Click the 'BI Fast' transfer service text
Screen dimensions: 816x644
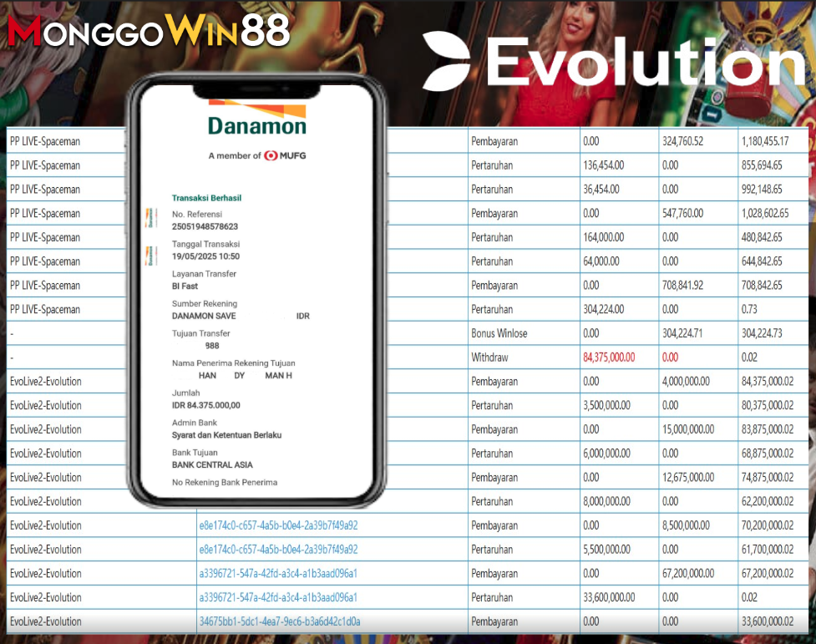point(185,286)
